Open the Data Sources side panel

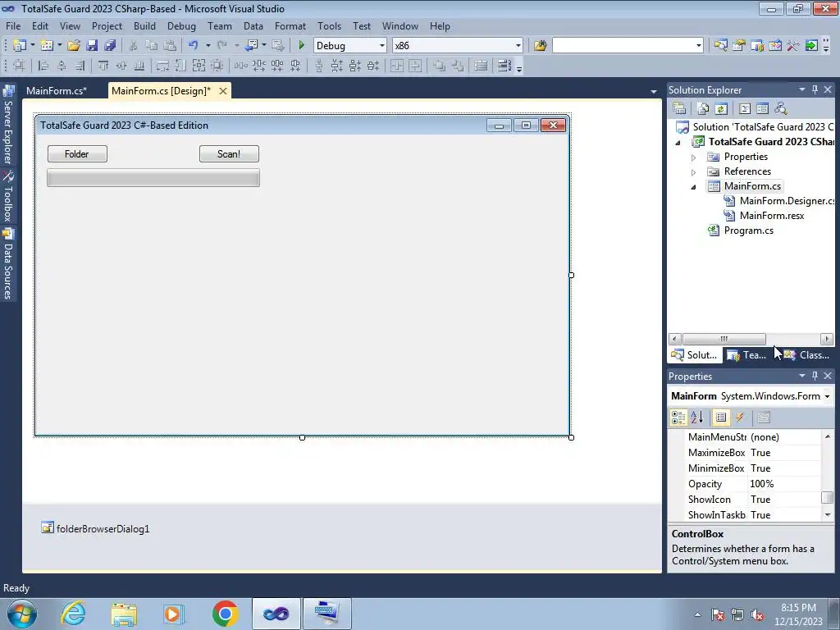(8, 264)
